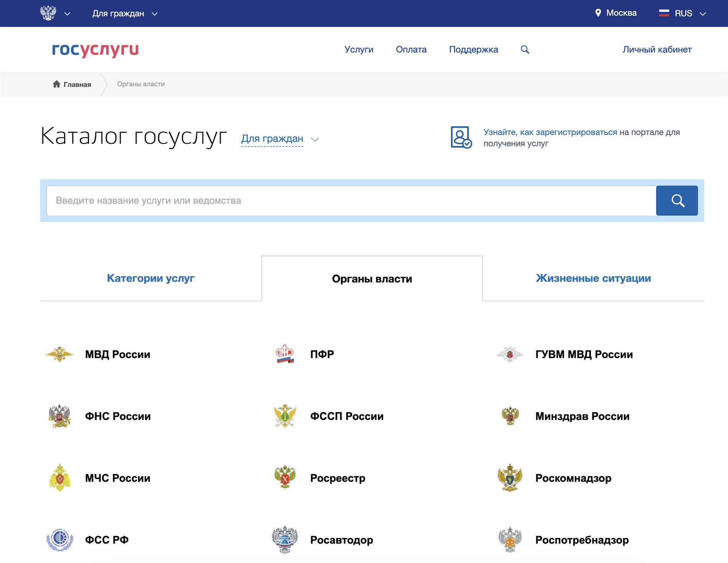This screenshot has height=563, width=728.
Task: Go to Личный кабинет
Action: click(x=657, y=49)
